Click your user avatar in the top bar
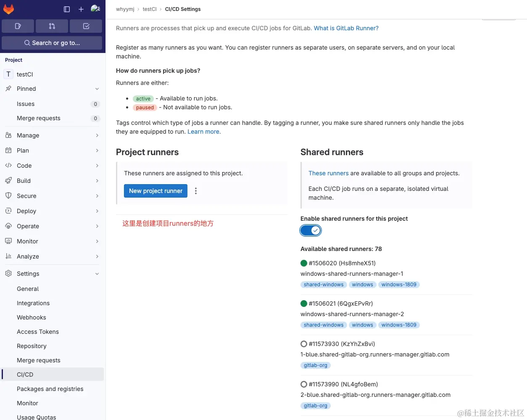Screen dimensions: 527x420 (95, 9)
